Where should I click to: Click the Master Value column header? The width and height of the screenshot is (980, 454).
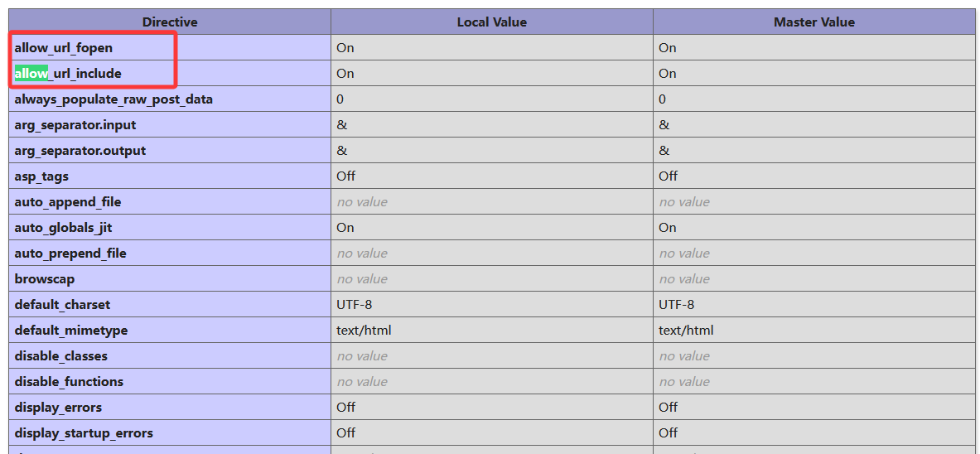pyautogui.click(x=813, y=22)
